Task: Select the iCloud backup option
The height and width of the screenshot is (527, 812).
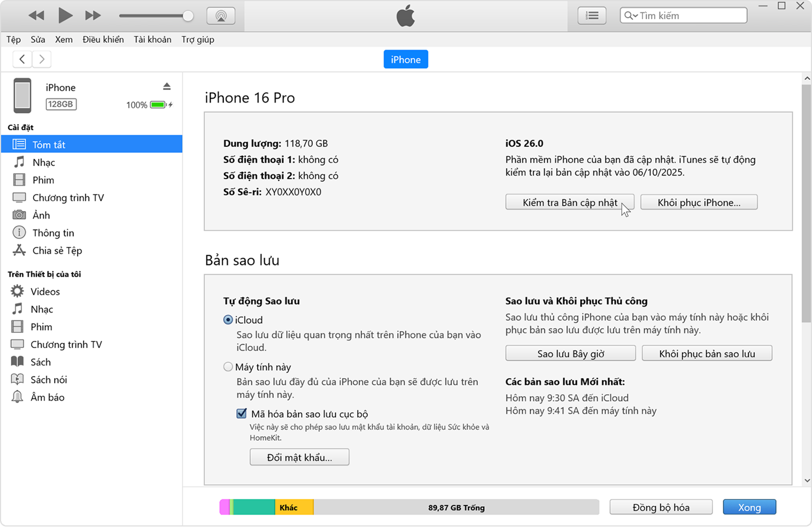Action: tap(228, 320)
